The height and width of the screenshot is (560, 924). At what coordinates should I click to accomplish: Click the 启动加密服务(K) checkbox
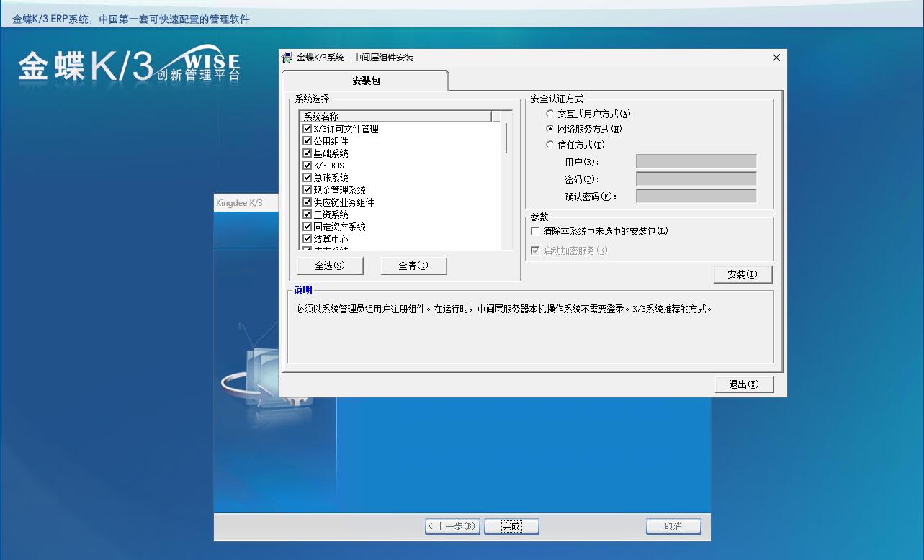click(535, 250)
